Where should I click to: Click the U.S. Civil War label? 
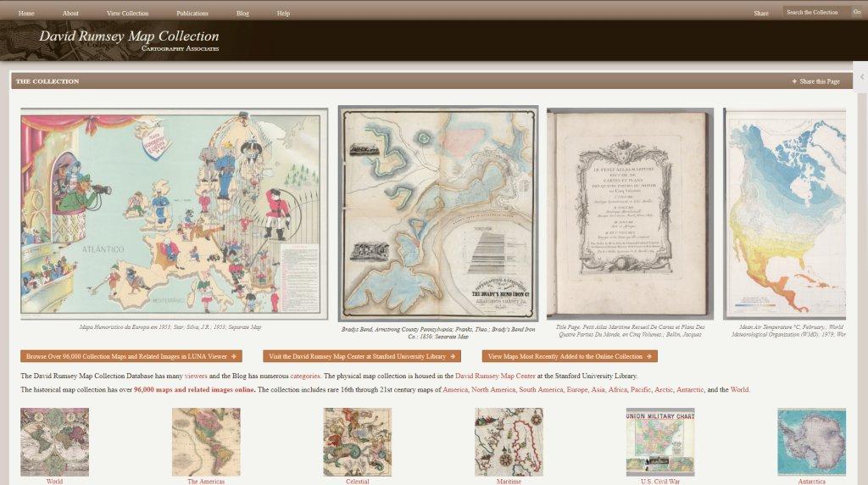click(660, 481)
